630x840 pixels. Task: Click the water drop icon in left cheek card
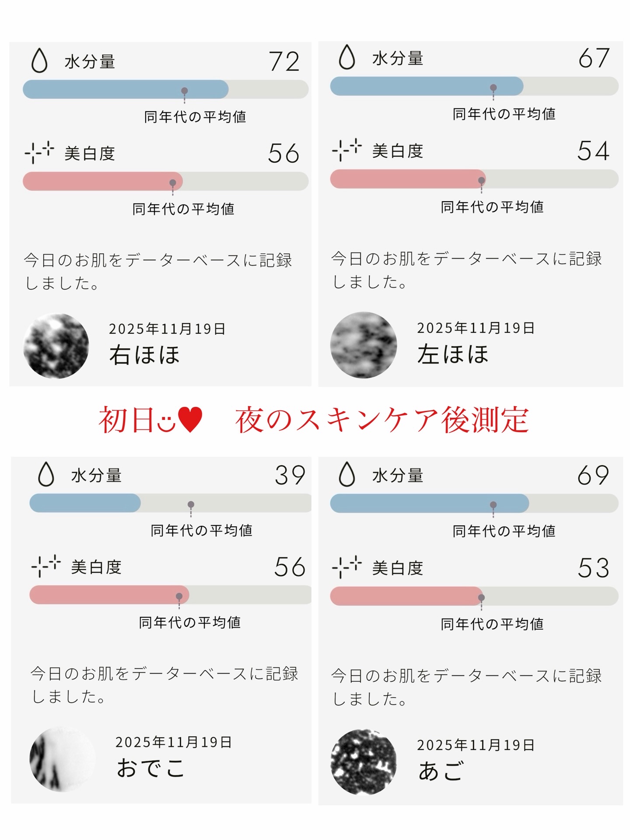point(347,57)
